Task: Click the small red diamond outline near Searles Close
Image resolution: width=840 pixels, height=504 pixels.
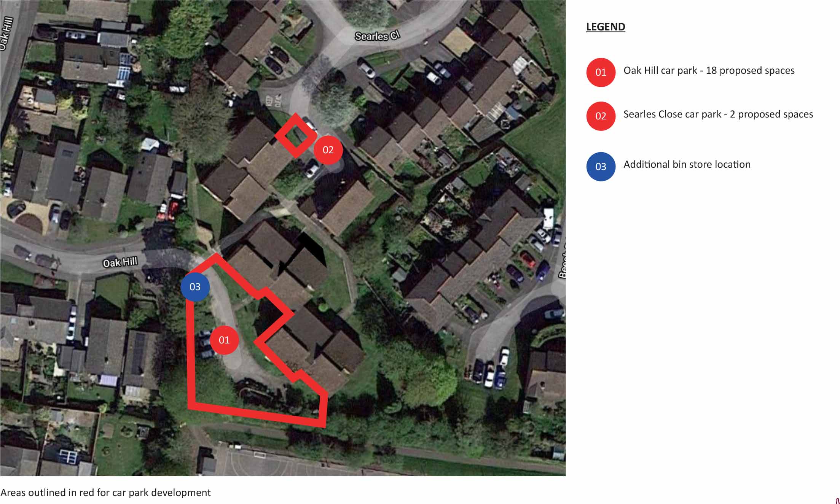Action: click(x=296, y=135)
